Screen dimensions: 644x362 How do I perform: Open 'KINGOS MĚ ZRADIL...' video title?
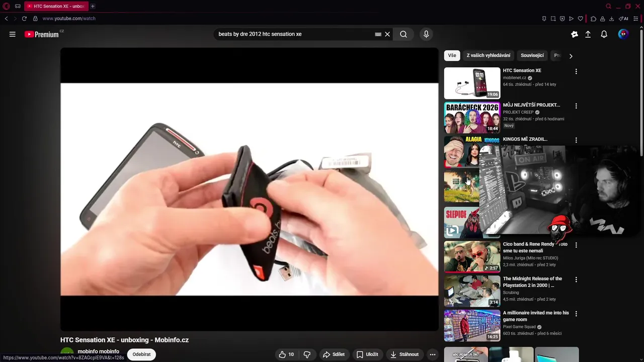click(x=525, y=139)
